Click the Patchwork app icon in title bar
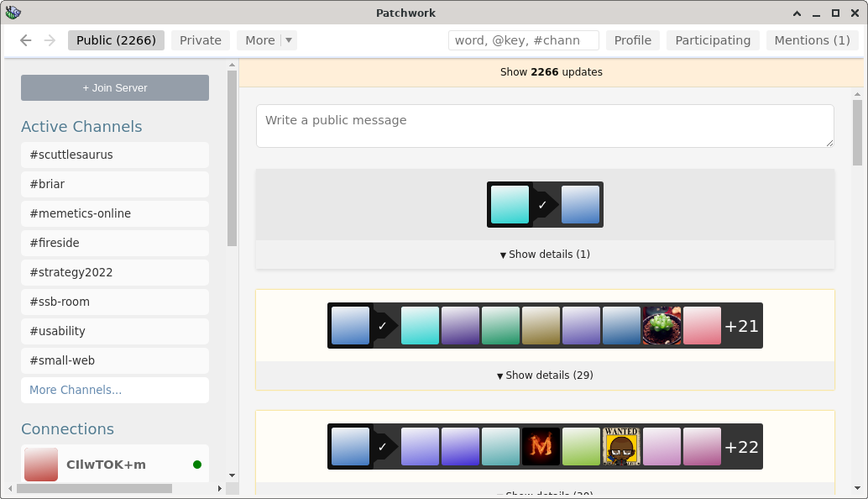868x499 pixels. (13, 13)
